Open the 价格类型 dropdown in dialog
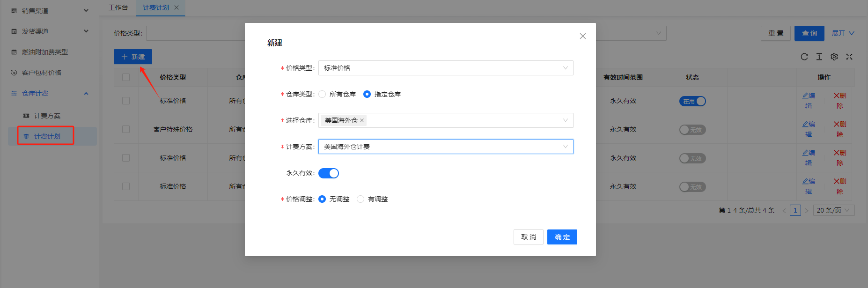The width and height of the screenshot is (868, 288). point(445,68)
